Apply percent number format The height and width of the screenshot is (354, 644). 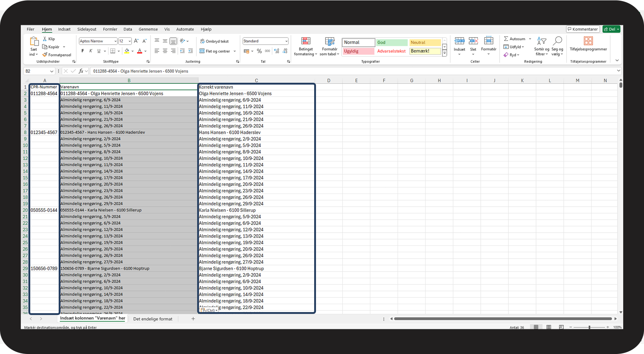pos(259,51)
